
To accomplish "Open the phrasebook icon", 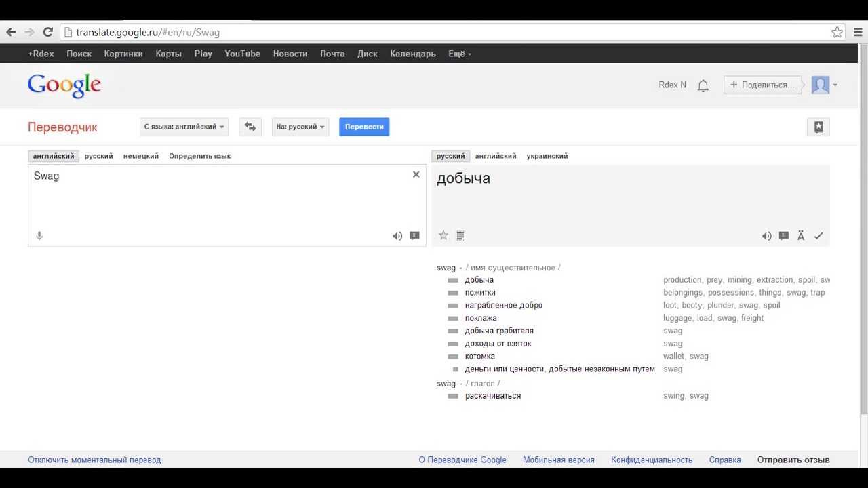I will coord(818,127).
